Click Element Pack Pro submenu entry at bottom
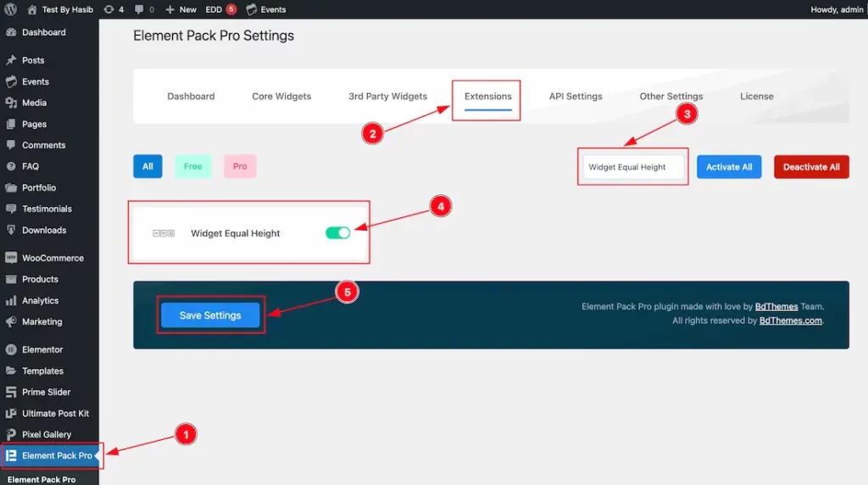The height and width of the screenshot is (485, 868). tap(42, 479)
